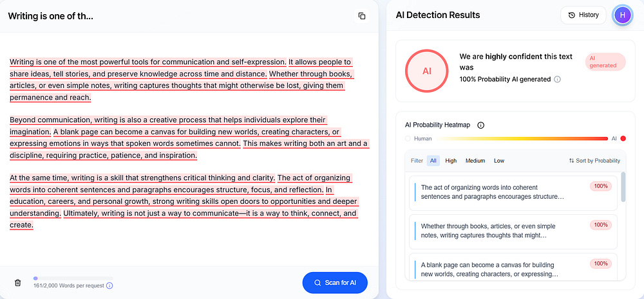644x299 pixels.
Task: Open info icon beside AI Probability Heatmap
Action: (x=481, y=125)
